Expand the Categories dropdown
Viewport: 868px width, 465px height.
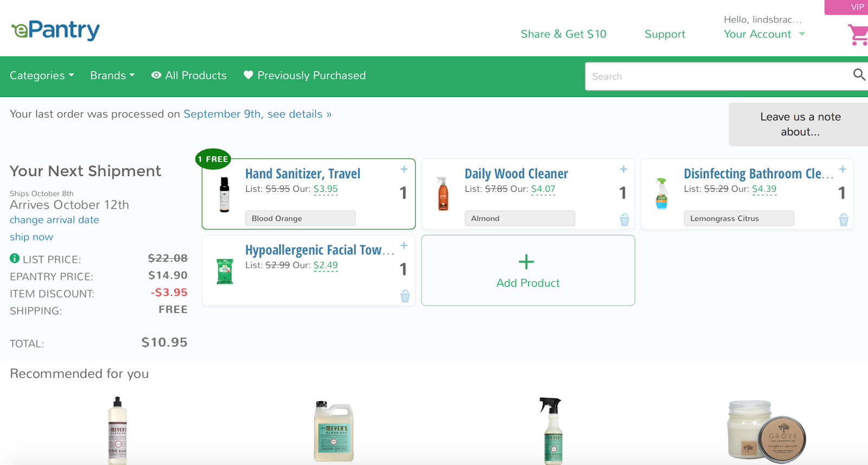[x=42, y=75]
